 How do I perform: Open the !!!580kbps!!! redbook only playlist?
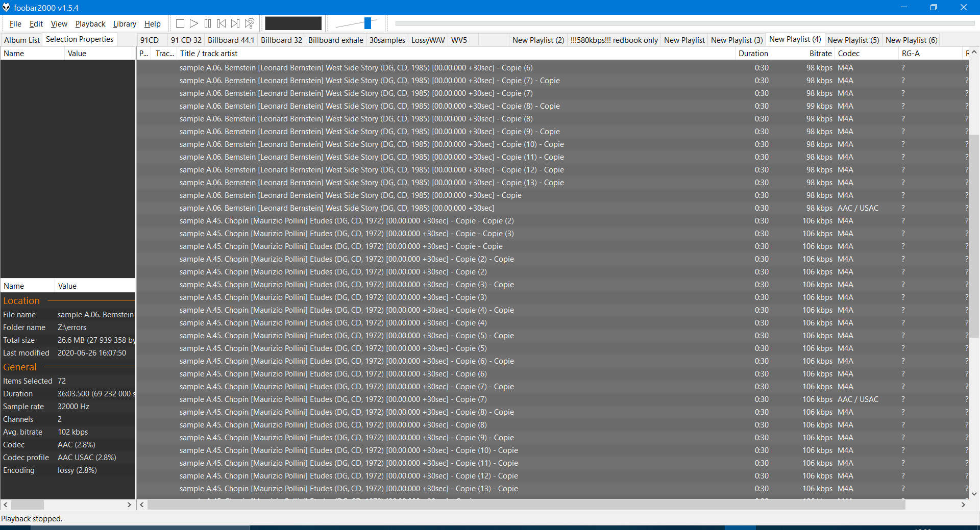(614, 40)
